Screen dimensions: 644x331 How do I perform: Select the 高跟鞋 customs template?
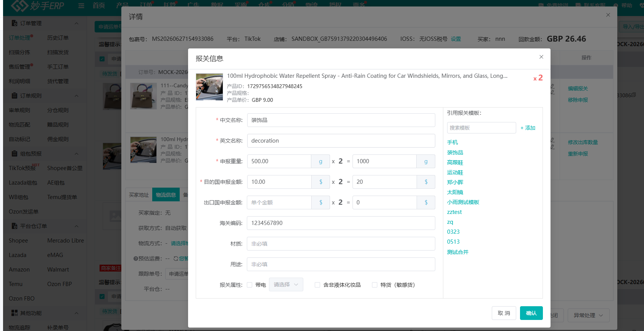[x=455, y=162]
